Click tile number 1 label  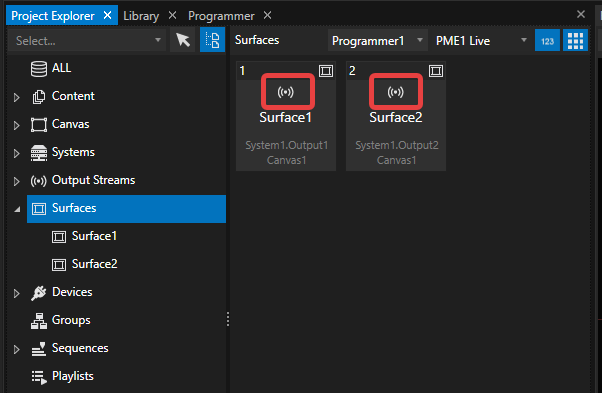pyautogui.click(x=242, y=71)
